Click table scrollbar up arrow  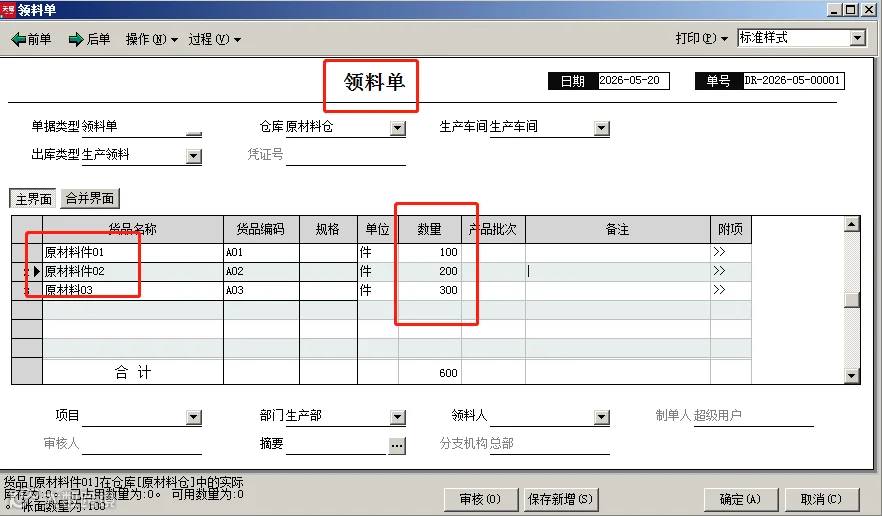coord(852,225)
